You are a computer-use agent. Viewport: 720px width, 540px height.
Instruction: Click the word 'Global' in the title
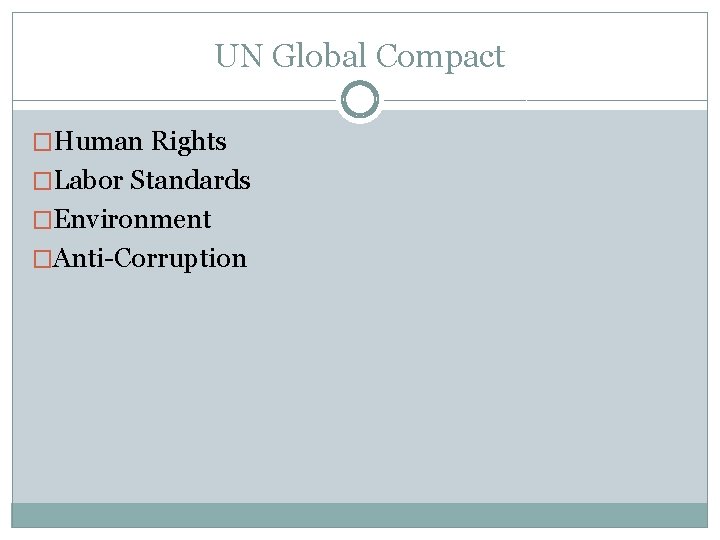[319, 55]
